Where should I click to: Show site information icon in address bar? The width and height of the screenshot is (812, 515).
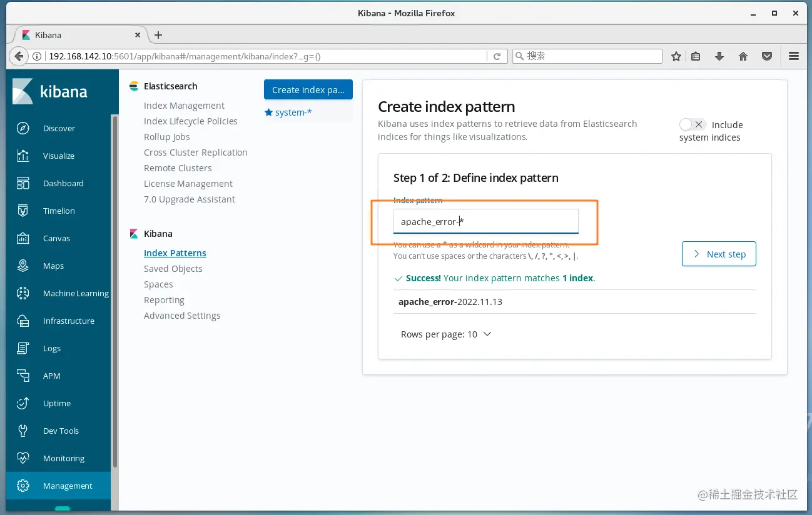[37, 56]
